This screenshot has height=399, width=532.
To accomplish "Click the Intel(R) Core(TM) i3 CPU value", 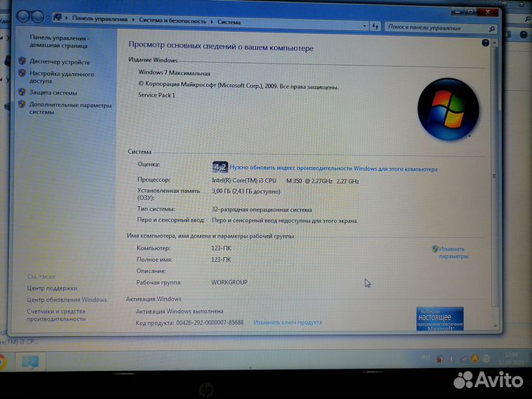I will (285, 181).
